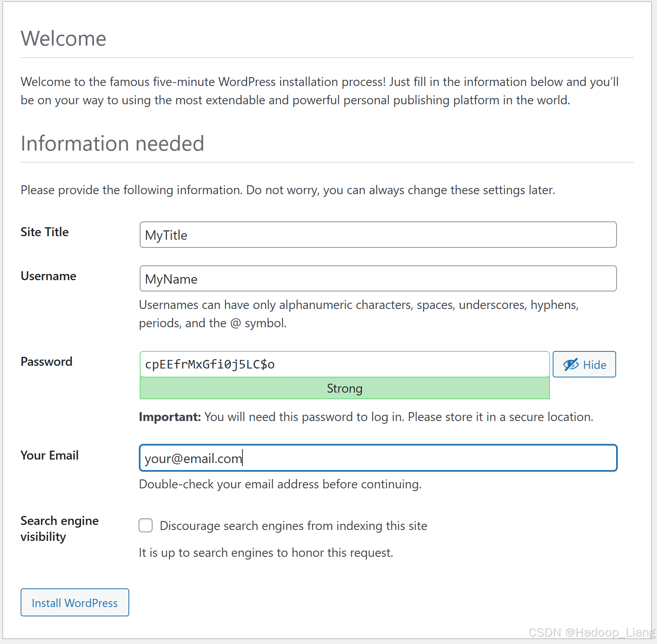This screenshot has width=657, height=644.
Task: Click the 'Site Title' label
Action: coord(45,232)
